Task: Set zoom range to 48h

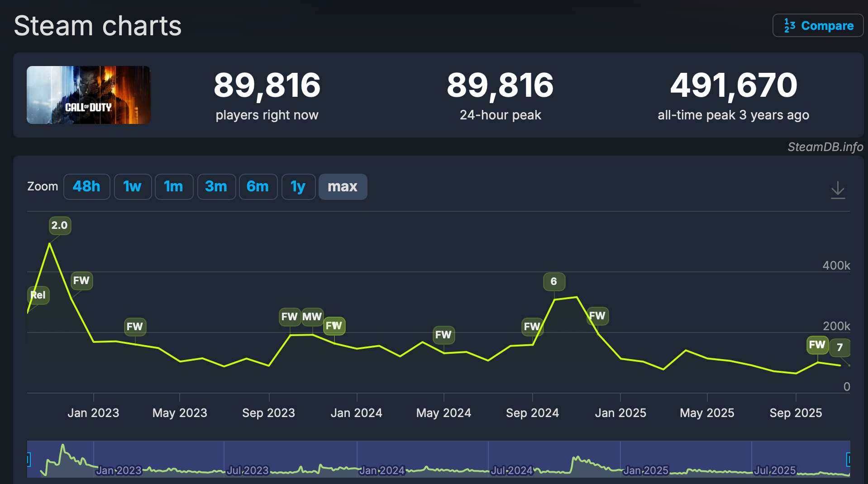Action: click(x=86, y=186)
